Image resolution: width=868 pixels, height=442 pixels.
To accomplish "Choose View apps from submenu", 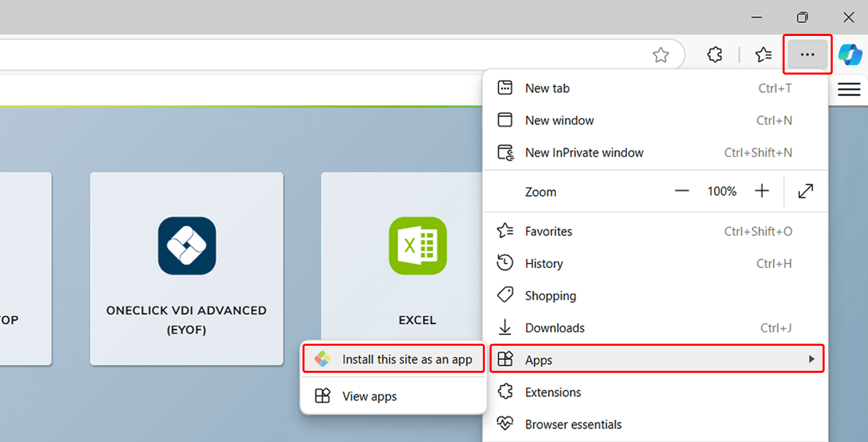I will click(370, 397).
